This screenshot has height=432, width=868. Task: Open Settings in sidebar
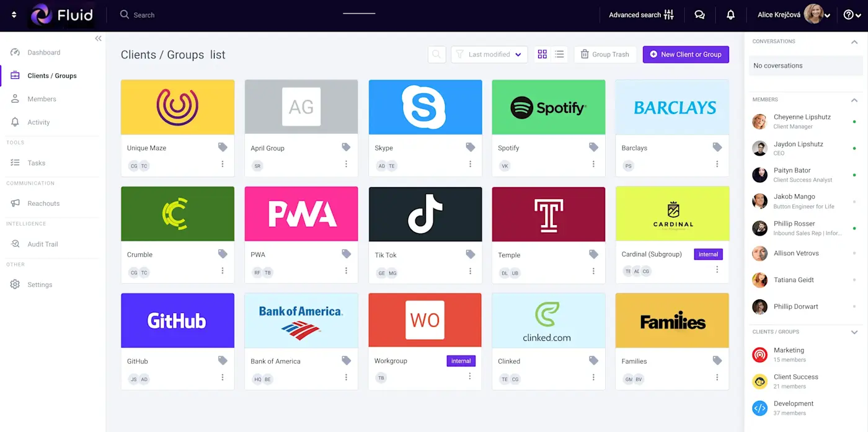click(x=40, y=284)
